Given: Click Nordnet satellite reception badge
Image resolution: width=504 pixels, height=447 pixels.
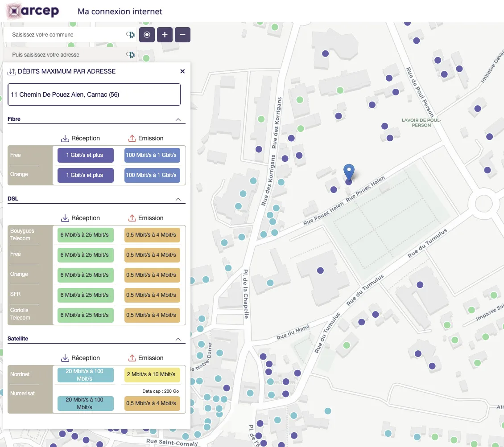Looking at the screenshot, I should (x=86, y=375).
